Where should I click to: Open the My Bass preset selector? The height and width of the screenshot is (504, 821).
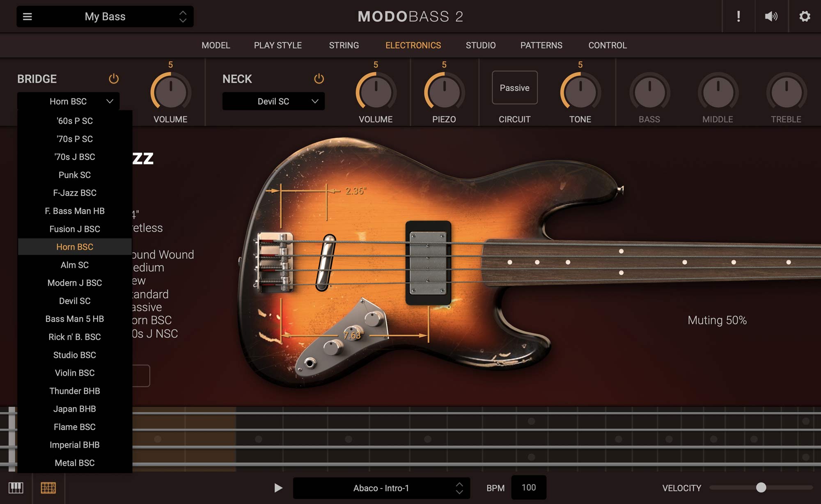(105, 16)
